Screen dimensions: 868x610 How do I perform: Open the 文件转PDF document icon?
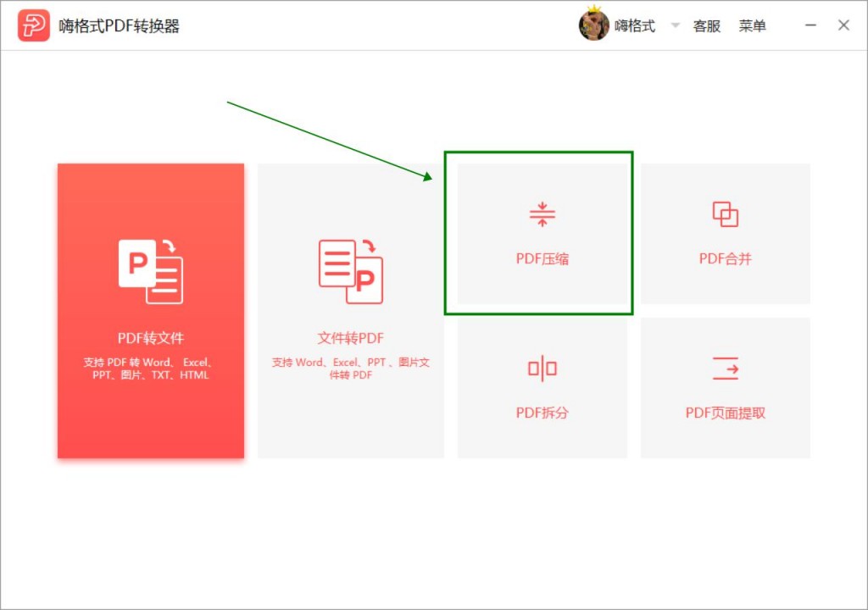pos(350,271)
